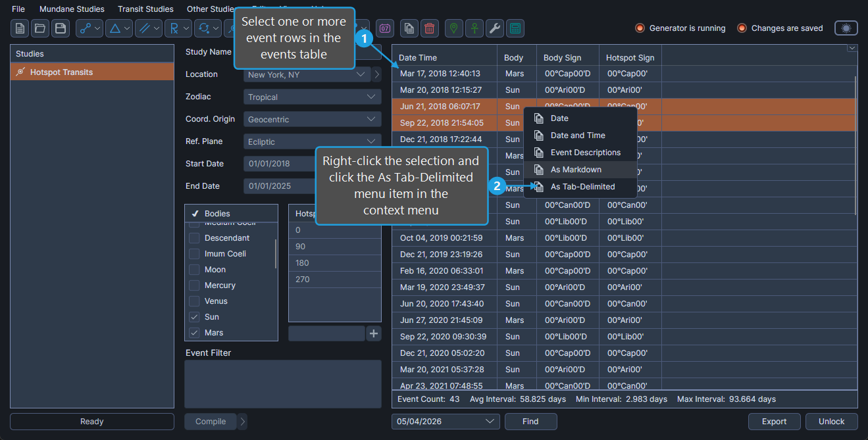Open the Coord. Origin Geocentric dropdown

[x=313, y=119]
